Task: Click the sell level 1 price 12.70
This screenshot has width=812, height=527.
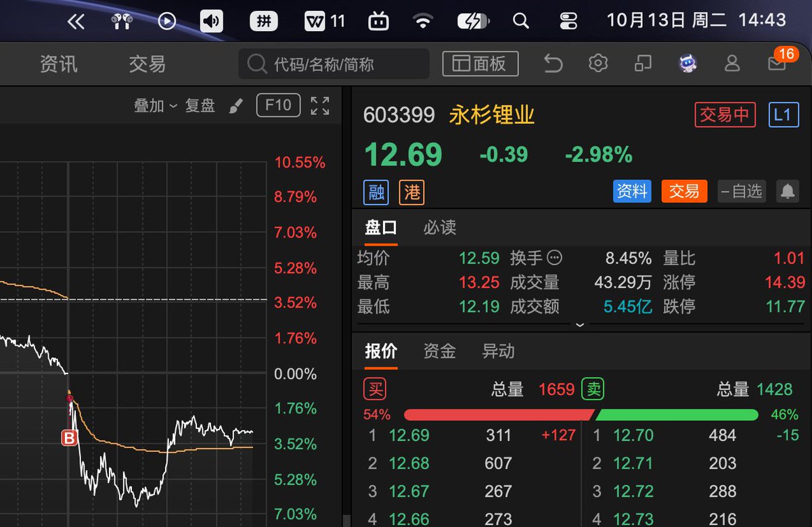Action: 633,435
